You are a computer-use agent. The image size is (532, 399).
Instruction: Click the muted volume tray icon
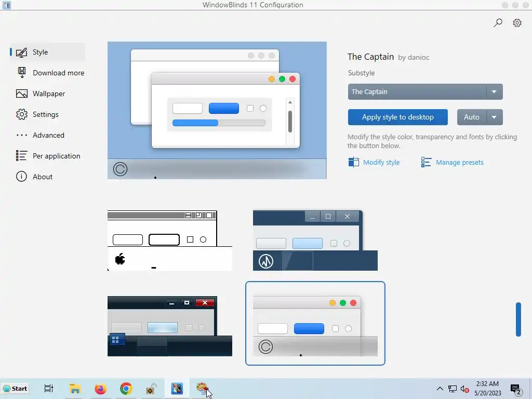click(x=465, y=389)
